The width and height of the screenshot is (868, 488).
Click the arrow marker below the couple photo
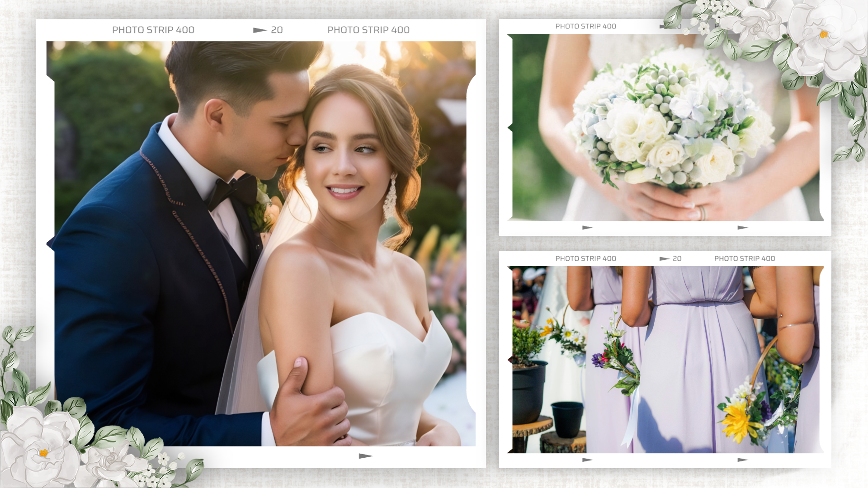(x=365, y=456)
